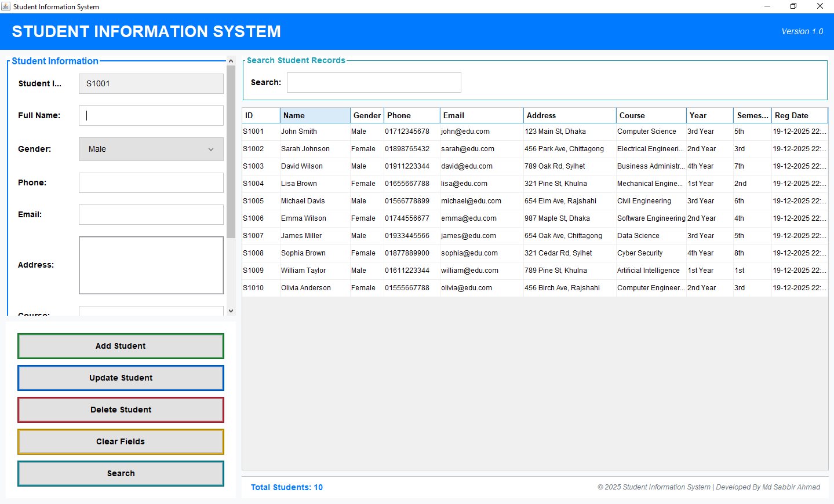
Task: Select Olivia Anderson's record in the table
Action: [406, 287]
